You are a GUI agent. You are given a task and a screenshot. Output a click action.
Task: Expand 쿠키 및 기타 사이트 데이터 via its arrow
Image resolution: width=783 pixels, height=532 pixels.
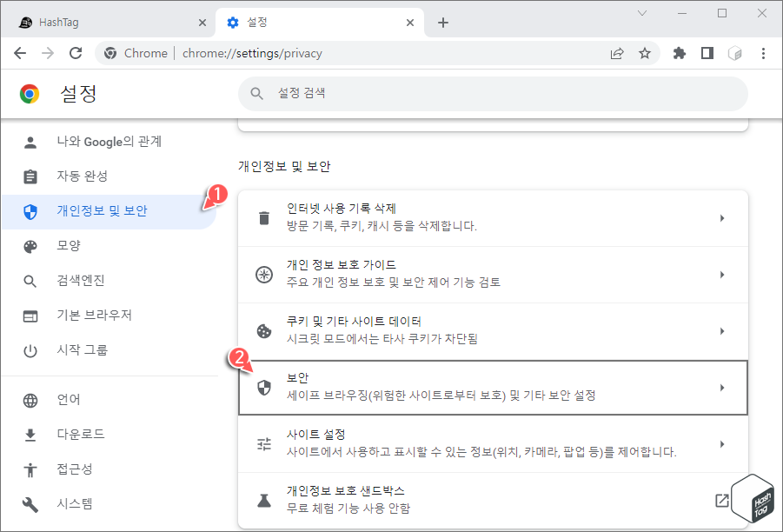pyautogui.click(x=722, y=330)
